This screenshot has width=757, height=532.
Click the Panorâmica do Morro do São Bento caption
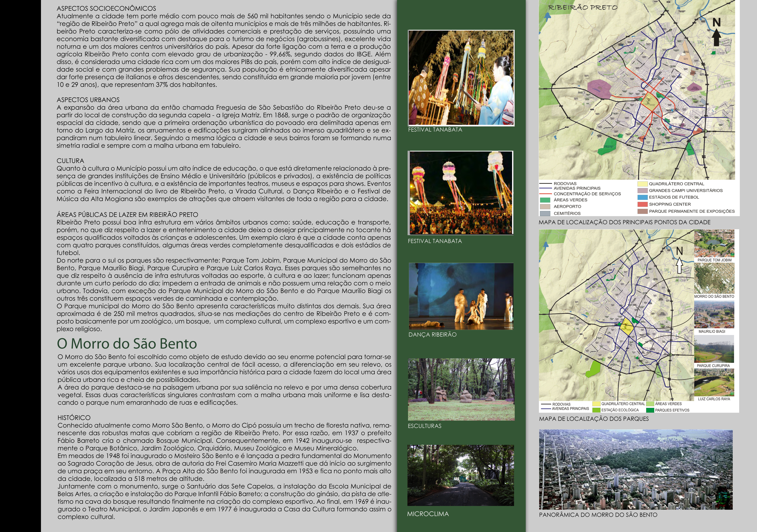pyautogui.click(x=598, y=515)
